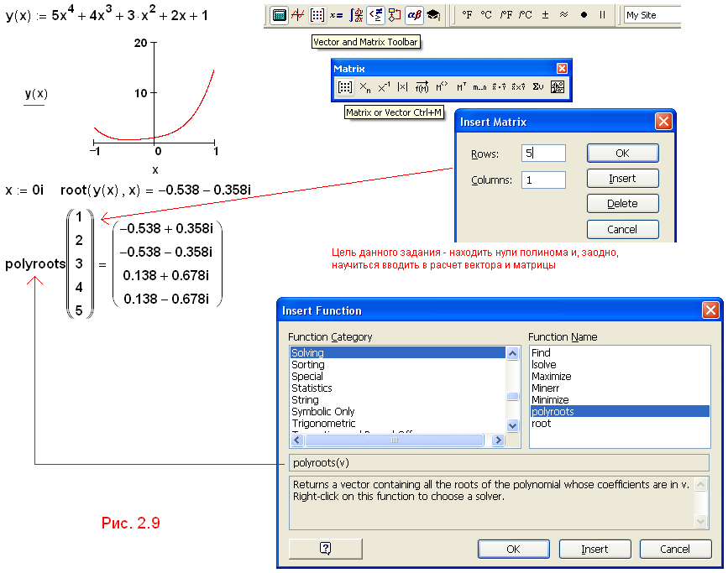728x573 pixels.
Task: Click the /°C toolbar symbol
Action: (525, 15)
